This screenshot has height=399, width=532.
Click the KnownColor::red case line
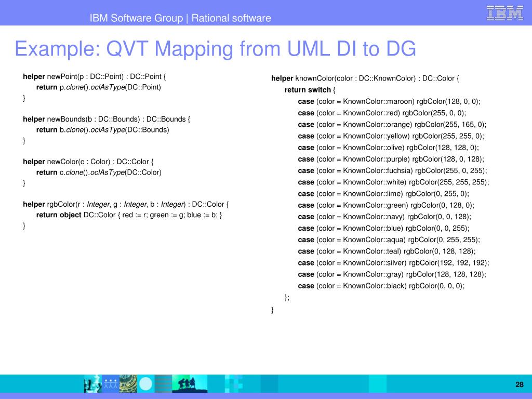tap(382, 113)
